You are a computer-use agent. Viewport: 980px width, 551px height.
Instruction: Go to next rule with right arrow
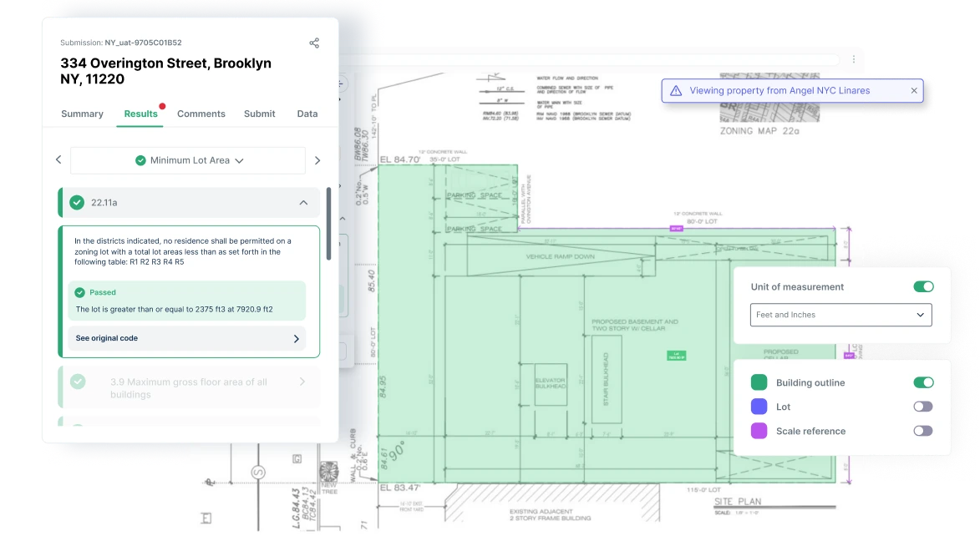click(317, 160)
